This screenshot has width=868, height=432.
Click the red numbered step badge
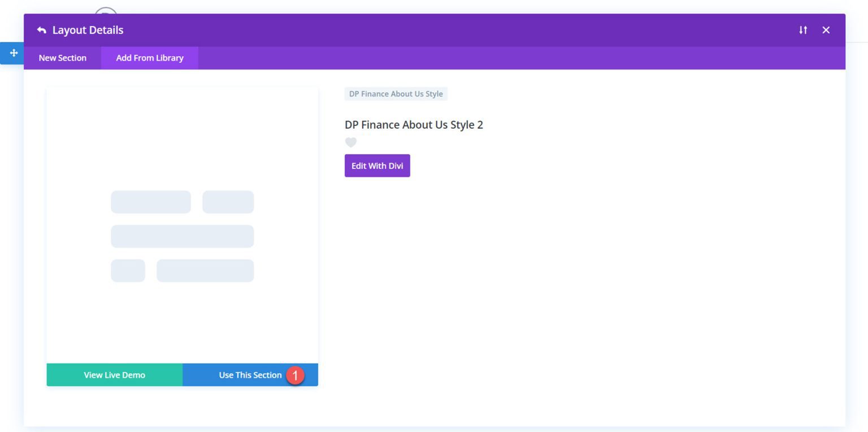pyautogui.click(x=295, y=375)
